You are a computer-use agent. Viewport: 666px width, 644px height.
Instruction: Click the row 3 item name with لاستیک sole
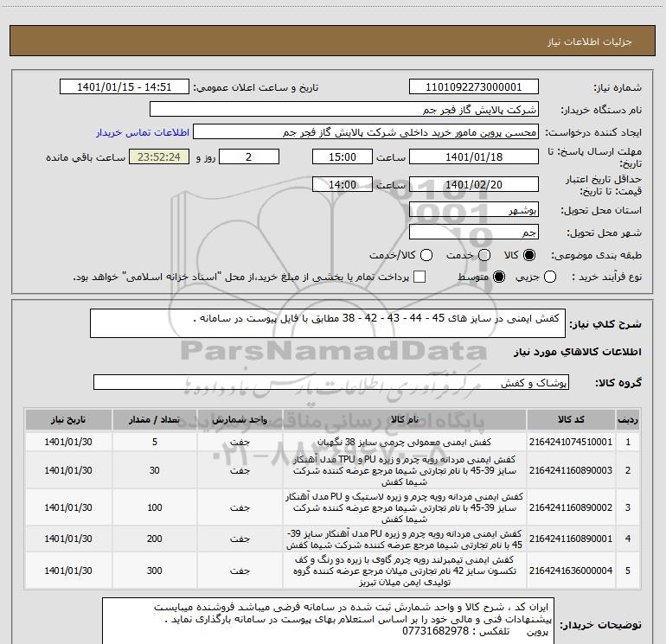[405, 507]
